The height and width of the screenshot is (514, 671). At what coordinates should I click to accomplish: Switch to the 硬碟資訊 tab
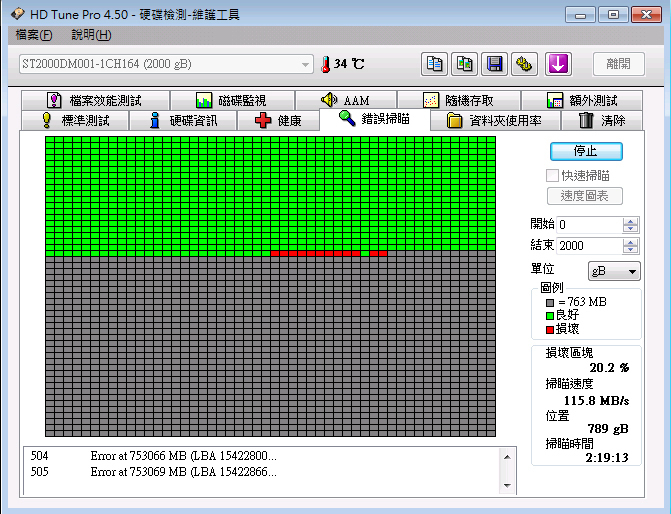(183, 120)
